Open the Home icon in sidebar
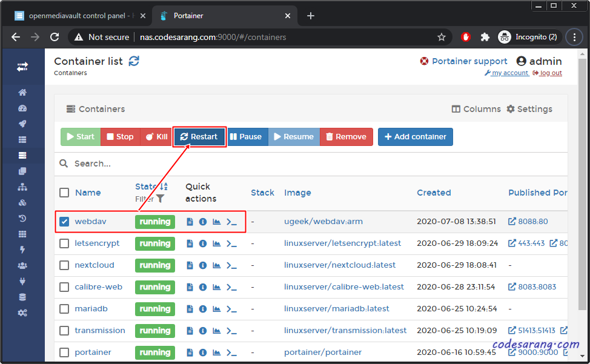Image resolution: width=590 pixels, height=364 pixels. click(22, 92)
